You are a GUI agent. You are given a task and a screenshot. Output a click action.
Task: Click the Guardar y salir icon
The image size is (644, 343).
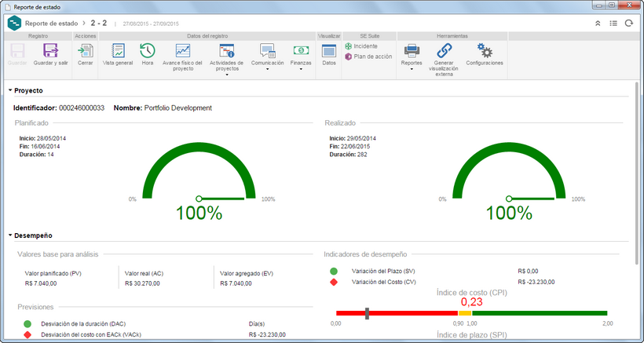point(51,51)
